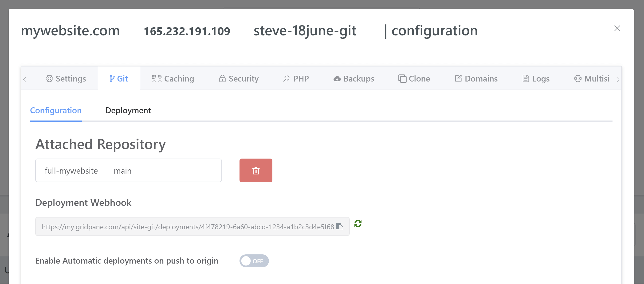Click the deployment webhook URL field
The height and width of the screenshot is (284, 644).
coord(188,226)
